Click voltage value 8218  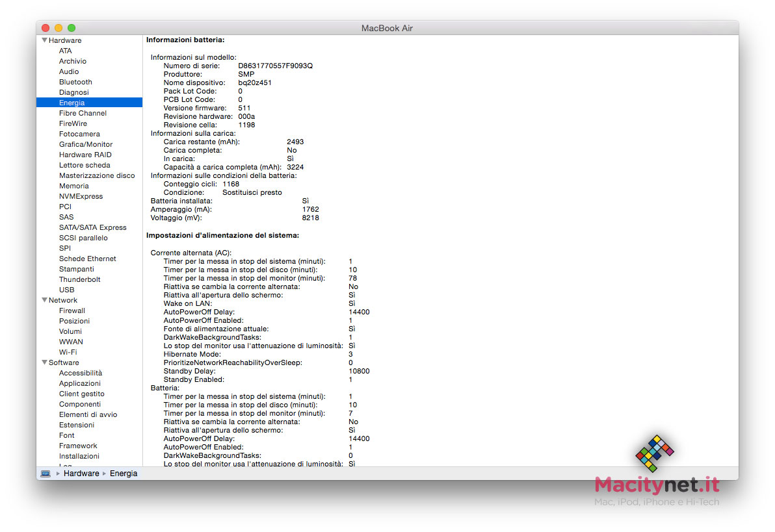pos(310,218)
